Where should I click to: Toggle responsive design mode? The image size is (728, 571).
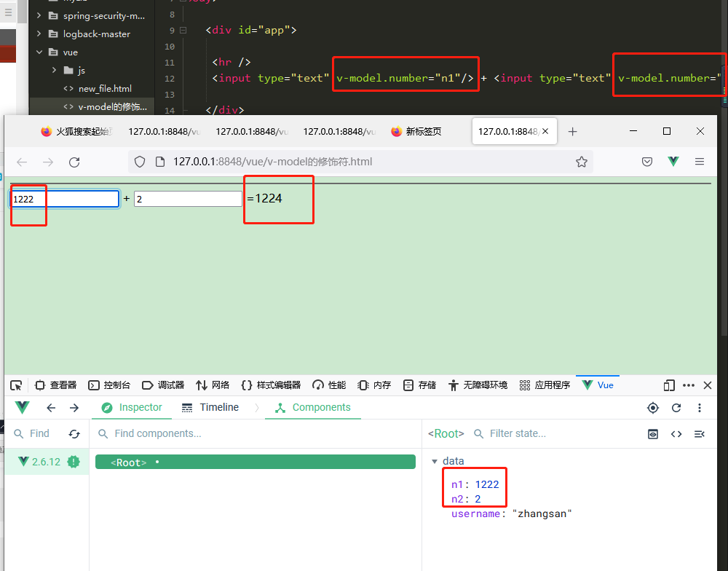669,385
